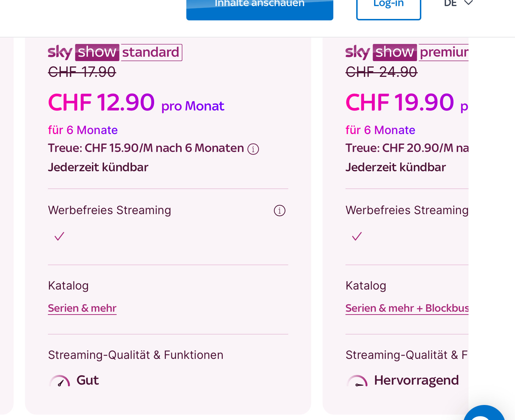Click Premium plan's ad-free checkmark
This screenshot has width=515, height=420.
click(x=357, y=236)
